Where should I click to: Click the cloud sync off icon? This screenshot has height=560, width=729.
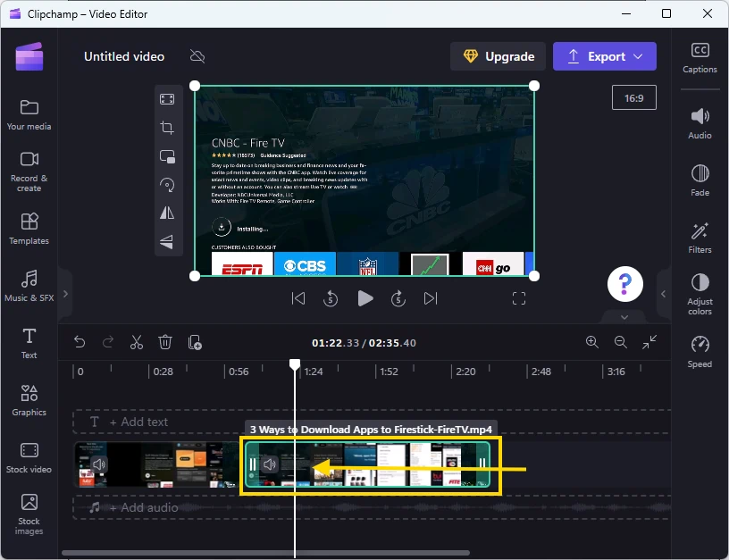tap(197, 56)
